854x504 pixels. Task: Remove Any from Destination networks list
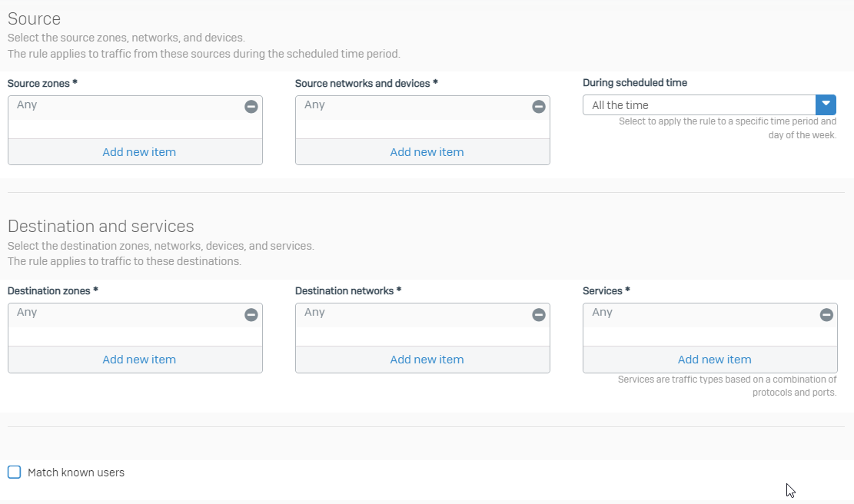539,314
